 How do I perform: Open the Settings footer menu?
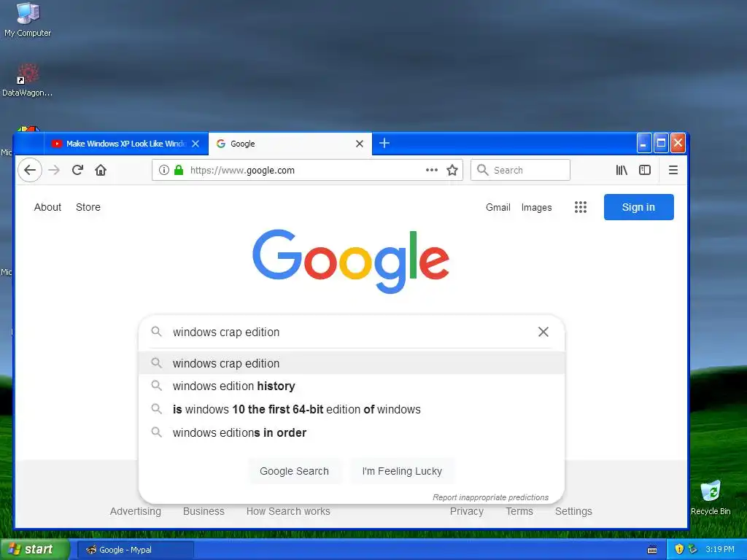[573, 511]
